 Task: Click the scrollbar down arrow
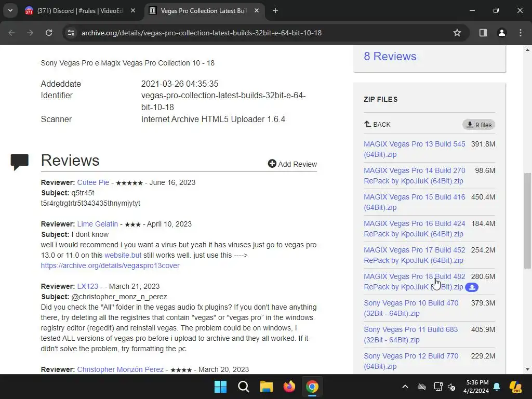click(527, 369)
